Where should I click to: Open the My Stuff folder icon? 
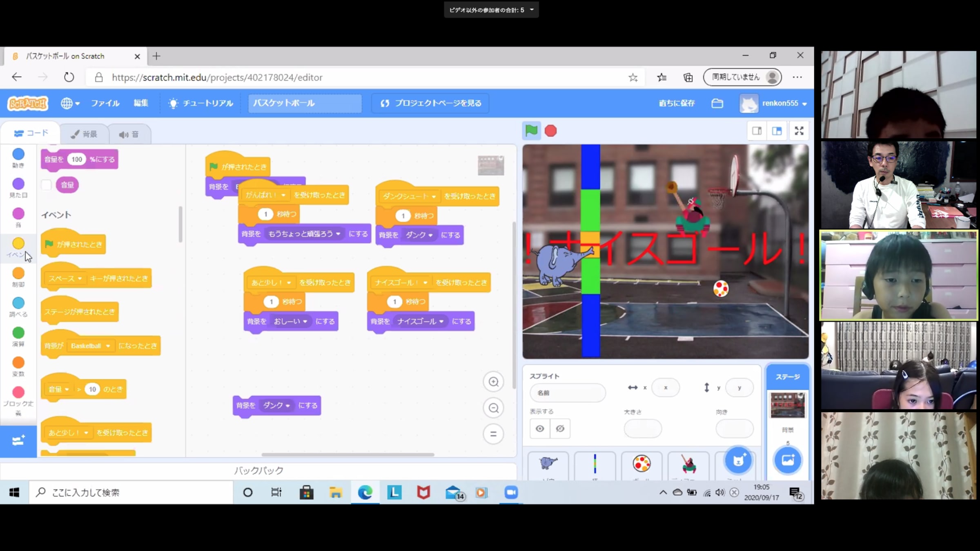717,103
